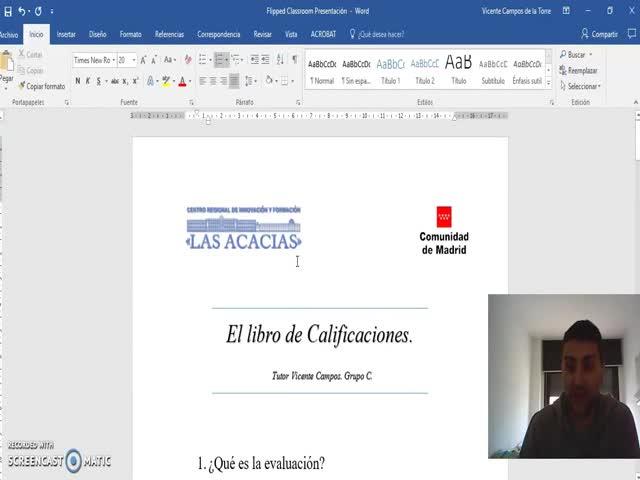Type in the ¿Qué desea hacer? box

coord(380,33)
